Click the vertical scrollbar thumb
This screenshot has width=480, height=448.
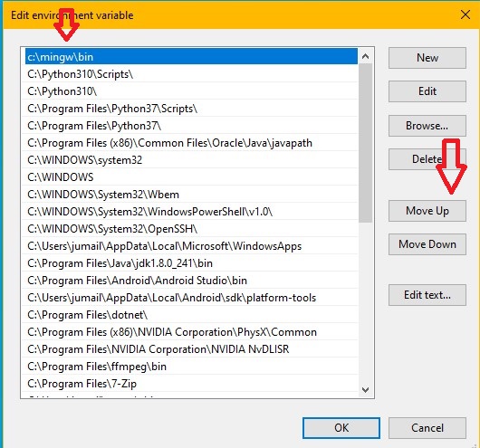[365, 143]
